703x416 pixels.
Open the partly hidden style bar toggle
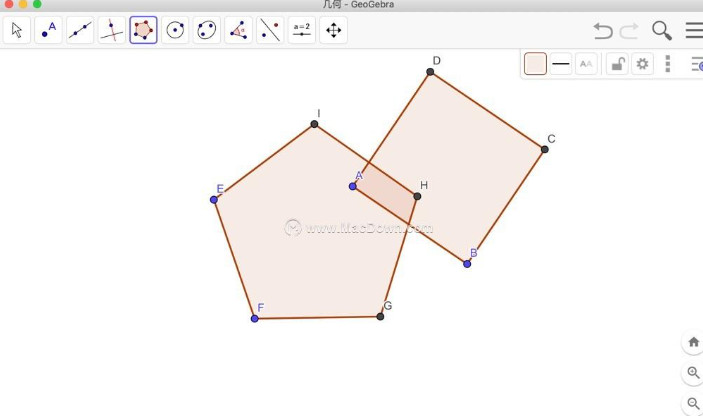coord(697,64)
